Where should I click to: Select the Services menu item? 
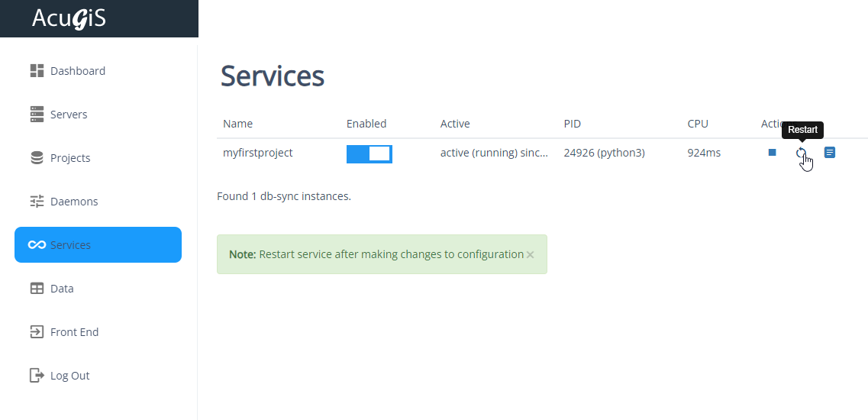tap(98, 245)
